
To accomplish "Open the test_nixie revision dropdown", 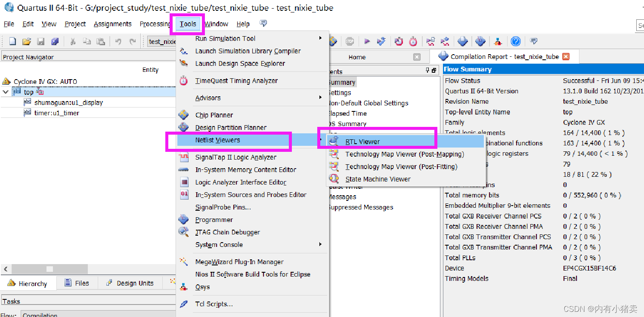I will pyautogui.click(x=162, y=42).
